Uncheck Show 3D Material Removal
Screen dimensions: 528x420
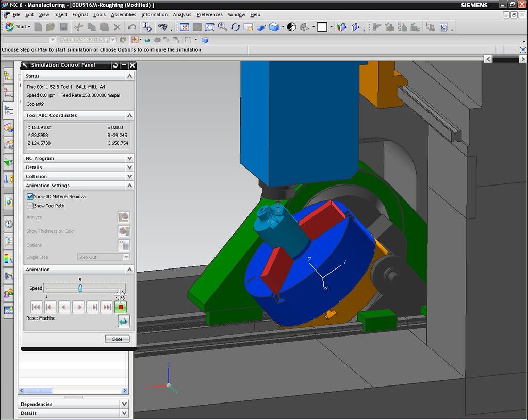[30, 196]
